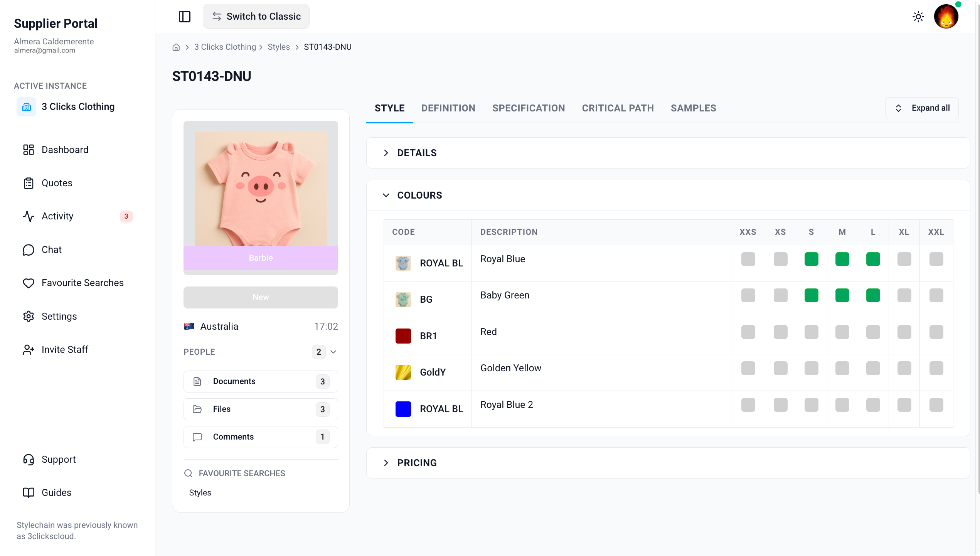
Task: Click the Favourite Searches heart icon
Action: [x=29, y=283]
